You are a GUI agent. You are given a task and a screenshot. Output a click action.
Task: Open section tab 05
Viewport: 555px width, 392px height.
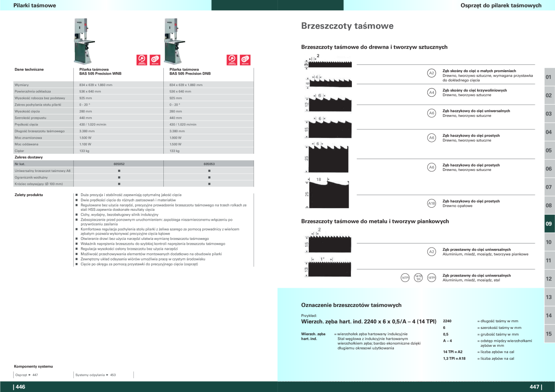click(549, 150)
